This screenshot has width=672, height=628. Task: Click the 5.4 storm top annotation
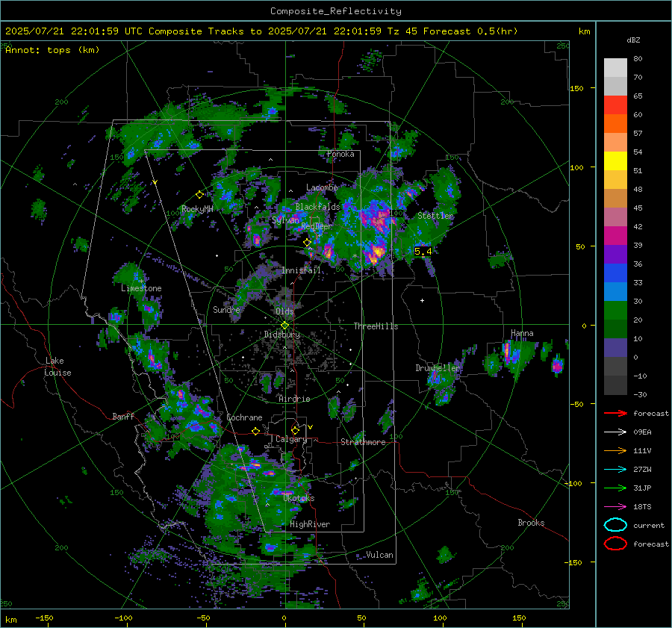click(x=423, y=252)
